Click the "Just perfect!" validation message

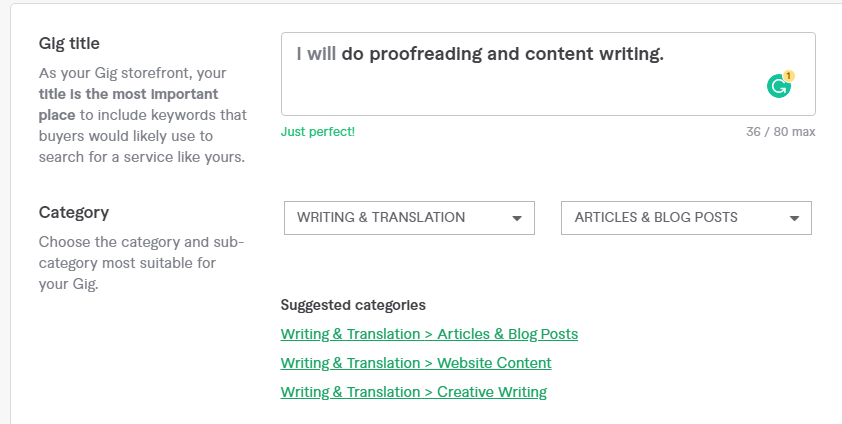[x=317, y=132]
